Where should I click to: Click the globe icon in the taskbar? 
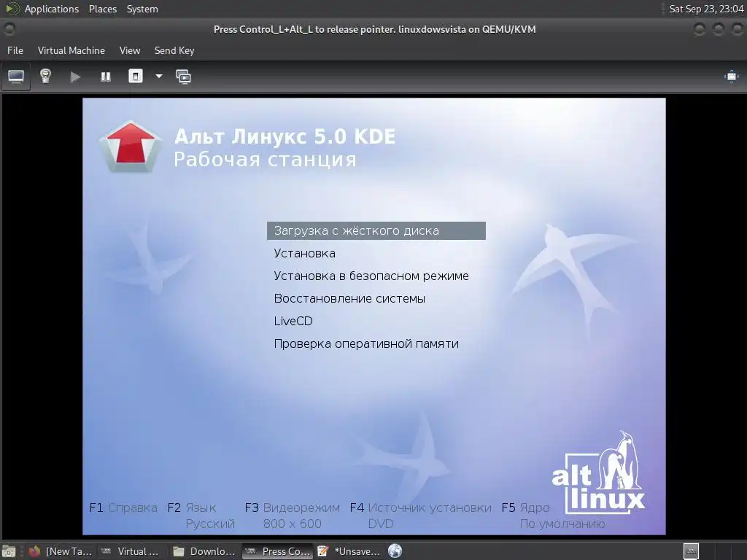tap(395, 551)
